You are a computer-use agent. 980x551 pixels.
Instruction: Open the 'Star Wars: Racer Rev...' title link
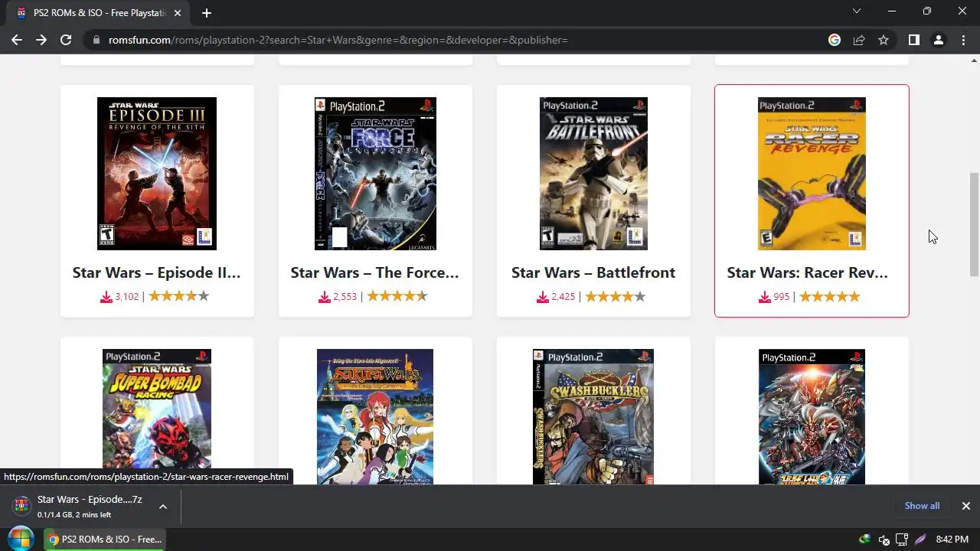[x=808, y=272]
